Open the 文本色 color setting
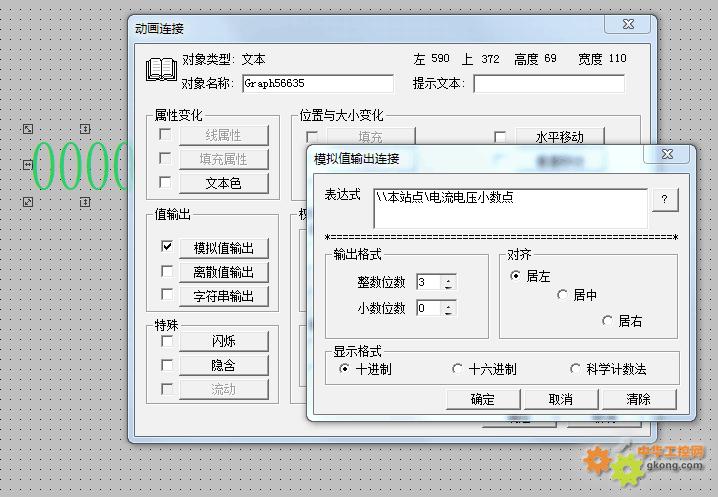This screenshot has width=718, height=497. [223, 183]
